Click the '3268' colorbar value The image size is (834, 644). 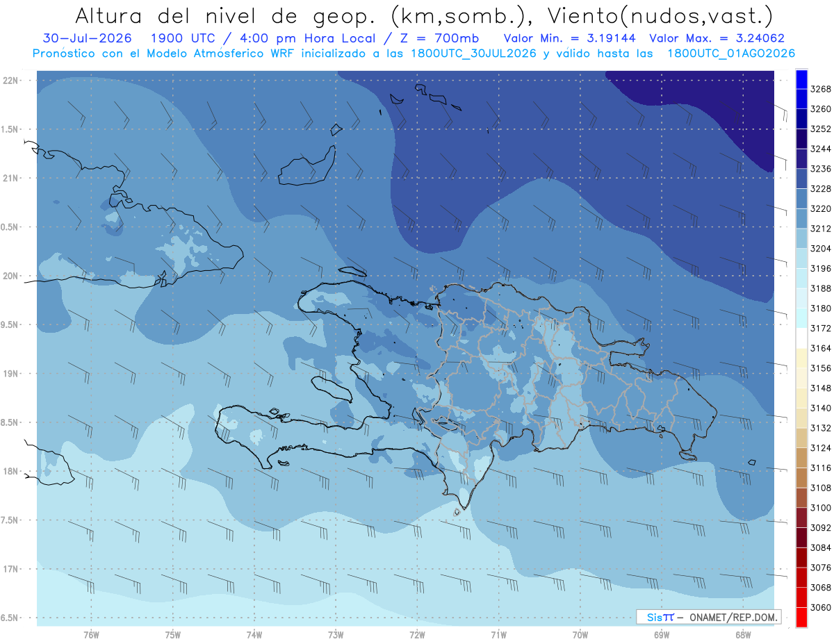pos(821,89)
